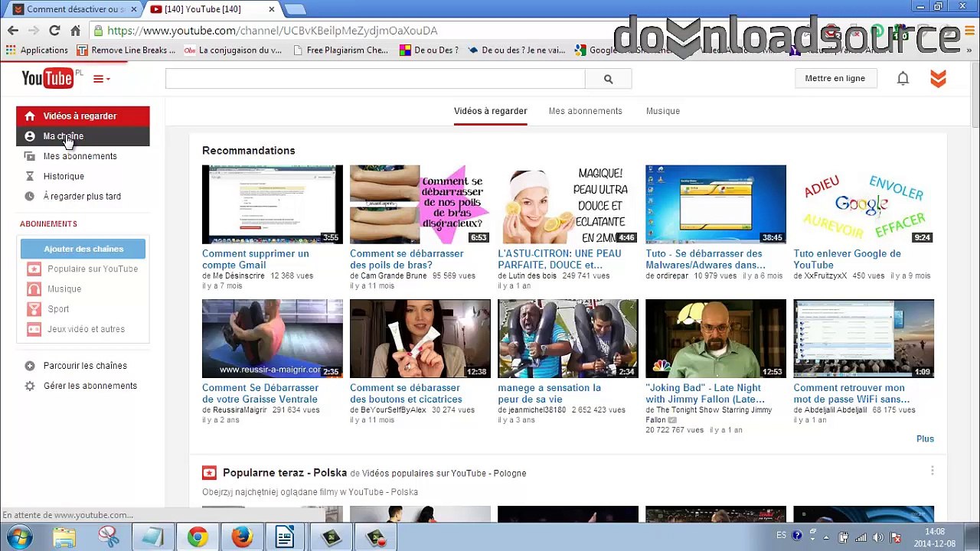
Task: Switch to the Vidéos à regarder tab
Action: tap(490, 111)
